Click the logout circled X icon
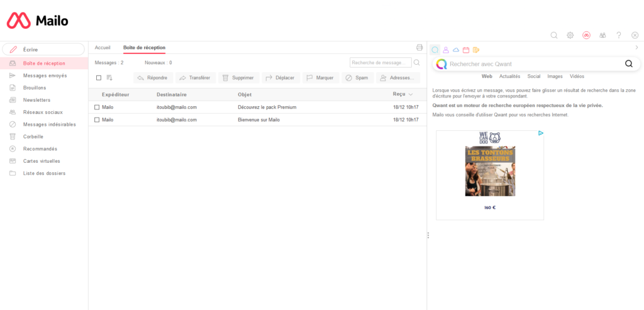Image resolution: width=644 pixels, height=310 pixels. (635, 35)
